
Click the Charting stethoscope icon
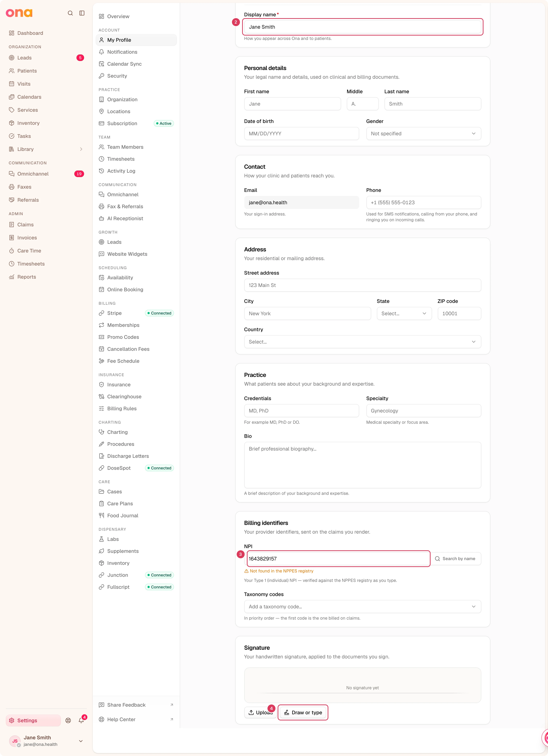(102, 432)
